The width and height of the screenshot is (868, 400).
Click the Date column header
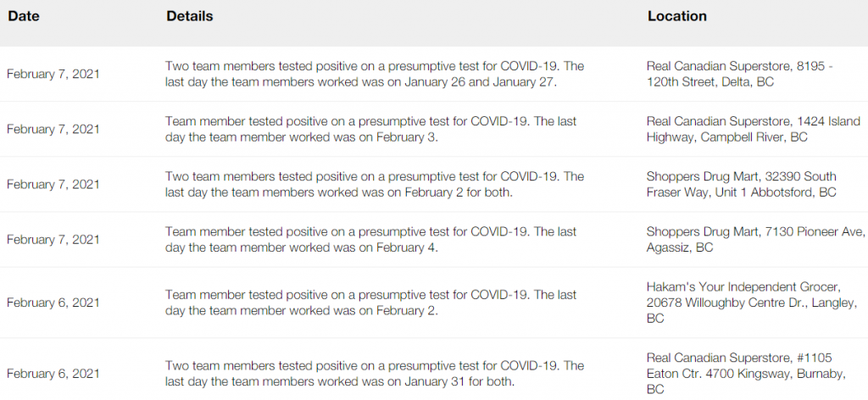23,17
